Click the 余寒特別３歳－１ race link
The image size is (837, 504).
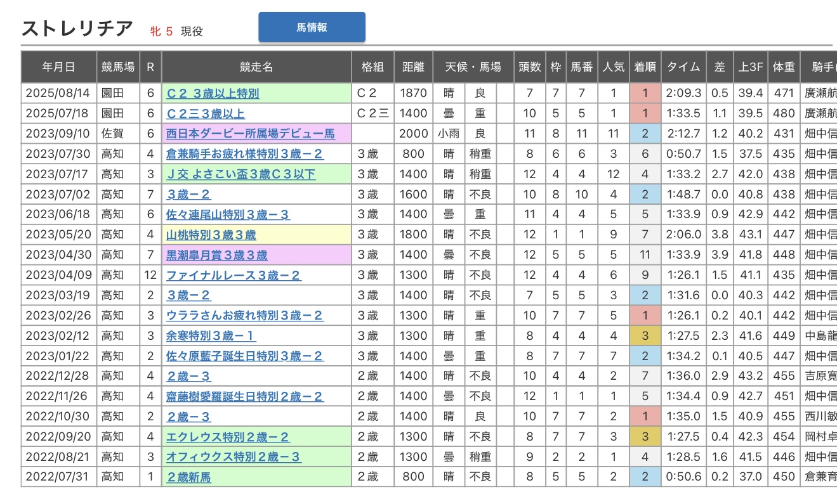tap(211, 336)
